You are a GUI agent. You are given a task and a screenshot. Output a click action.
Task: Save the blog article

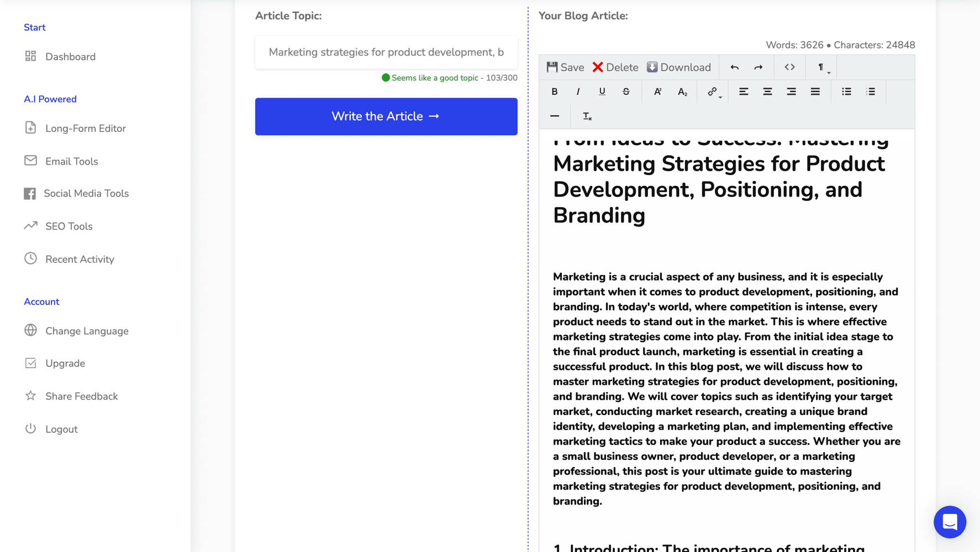(565, 67)
